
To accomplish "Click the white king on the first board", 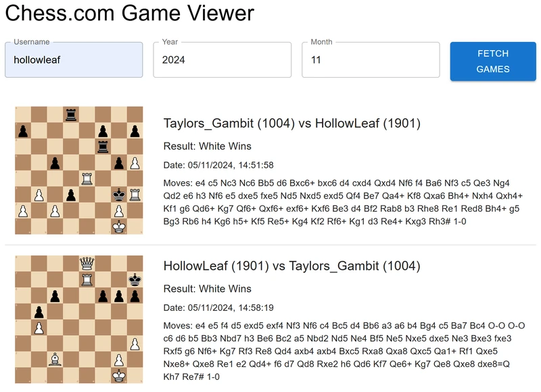I will tap(119, 227).
